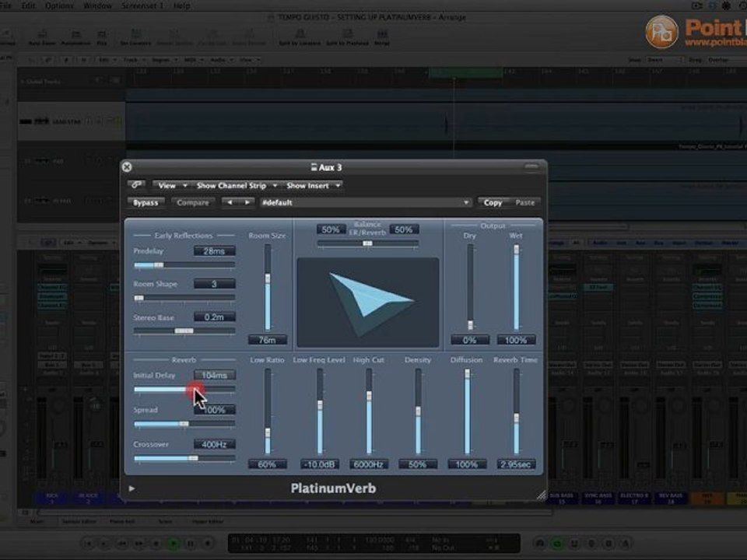747x560 pixels.
Task: Click the Go to Beginning transport button
Action: 88,543
